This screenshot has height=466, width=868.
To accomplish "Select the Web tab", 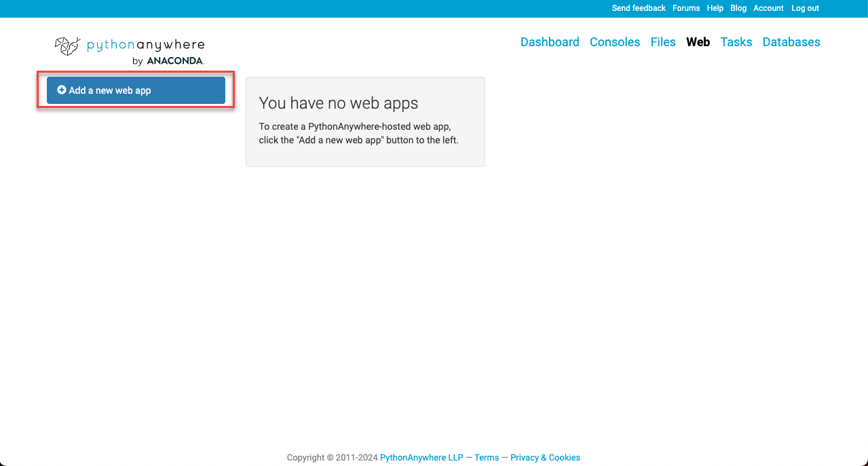I will (x=698, y=42).
